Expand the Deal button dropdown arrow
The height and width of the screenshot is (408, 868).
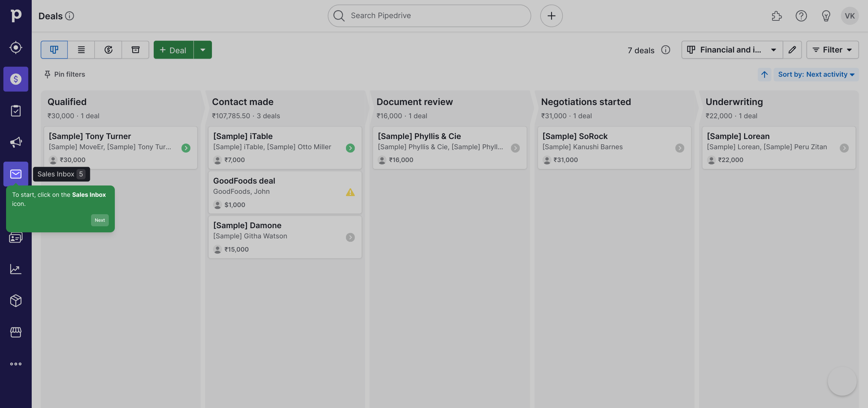click(x=203, y=50)
